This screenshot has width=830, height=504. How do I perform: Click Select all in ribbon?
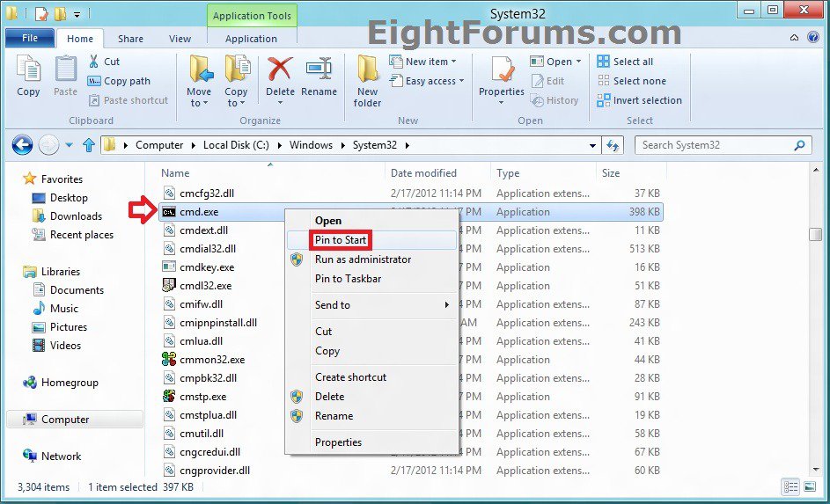tap(625, 62)
